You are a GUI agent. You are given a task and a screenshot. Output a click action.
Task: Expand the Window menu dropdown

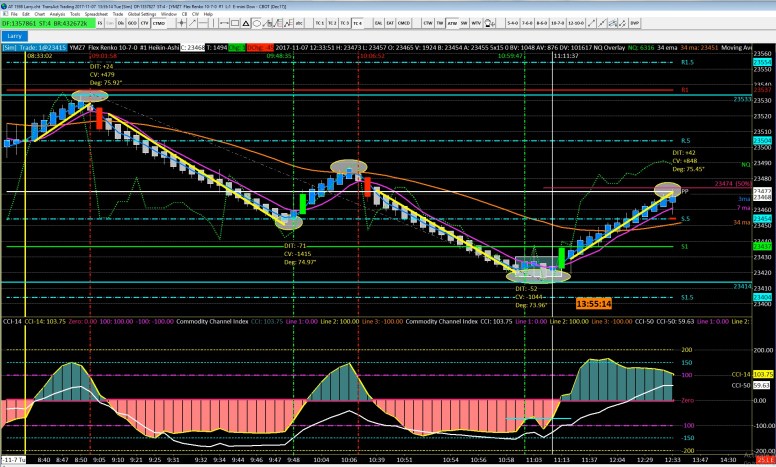tap(169, 14)
